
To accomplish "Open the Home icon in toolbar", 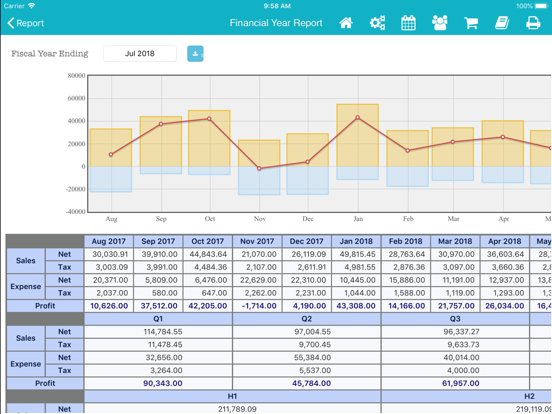I will pos(346,23).
